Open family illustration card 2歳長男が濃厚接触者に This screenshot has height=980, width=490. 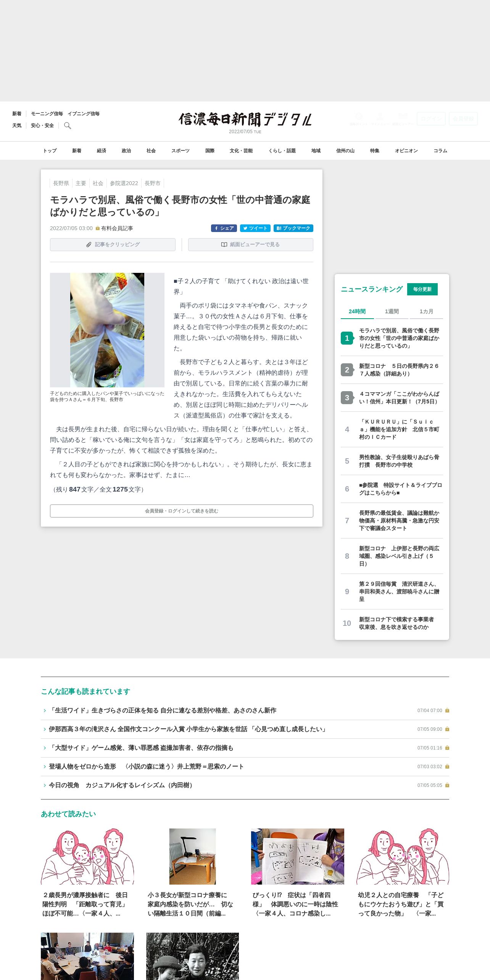click(x=87, y=873)
